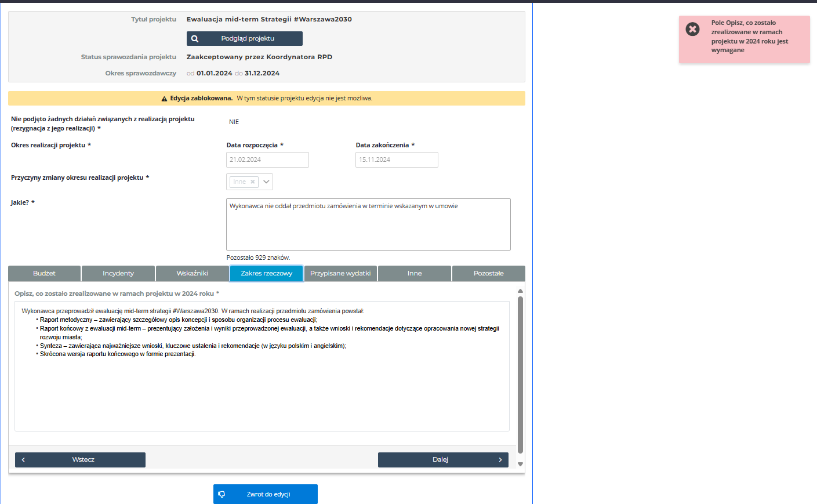Image resolution: width=817 pixels, height=504 pixels.
Task: Open the Budżet tab
Action: (x=45, y=274)
